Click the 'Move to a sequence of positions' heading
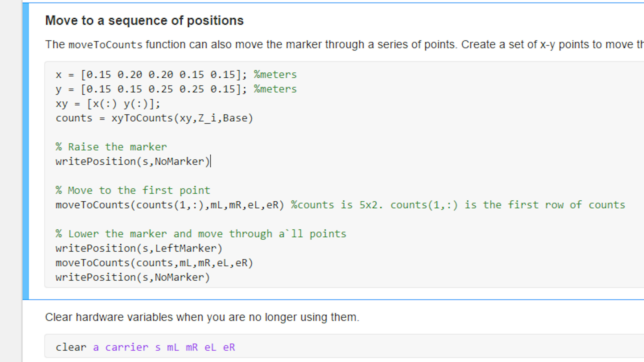Viewport: 644px width, 362px height. coord(144,20)
